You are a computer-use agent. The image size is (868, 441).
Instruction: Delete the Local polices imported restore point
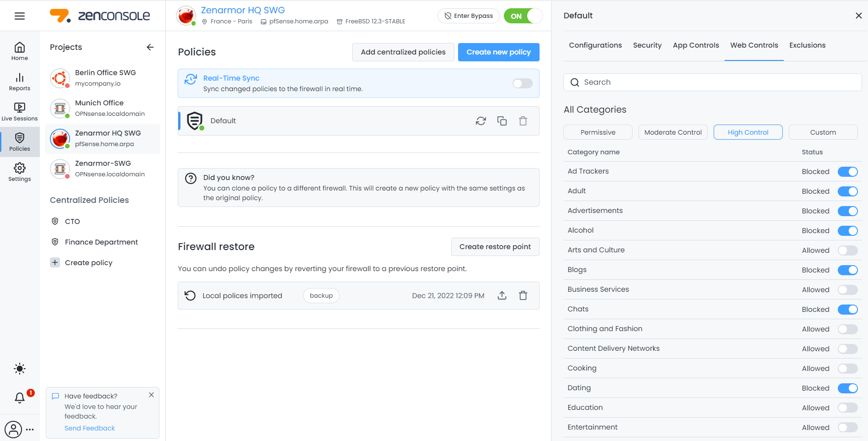pyautogui.click(x=523, y=295)
